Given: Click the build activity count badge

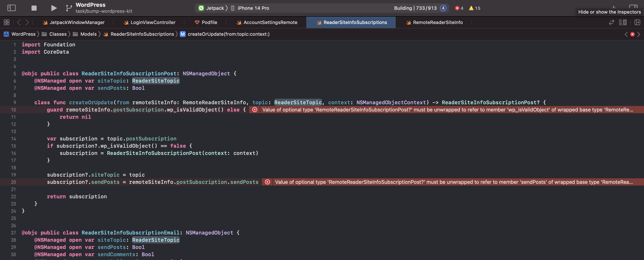Looking at the screenshot, I should coord(443,8).
